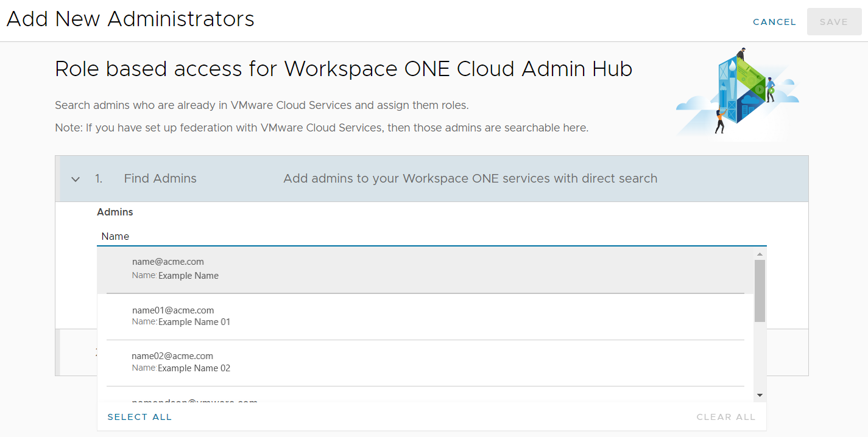
Task: Click the disabled Save button
Action: point(834,22)
